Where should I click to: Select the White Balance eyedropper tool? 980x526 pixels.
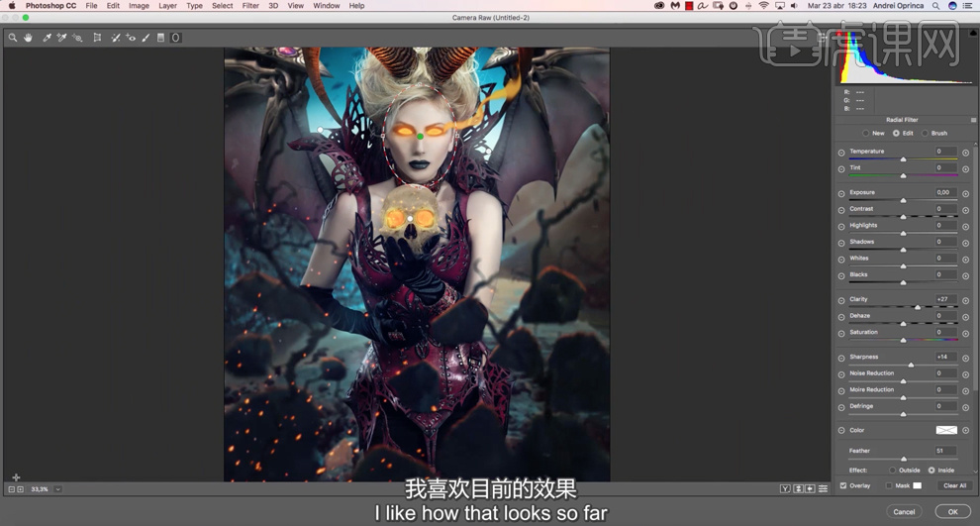47,38
